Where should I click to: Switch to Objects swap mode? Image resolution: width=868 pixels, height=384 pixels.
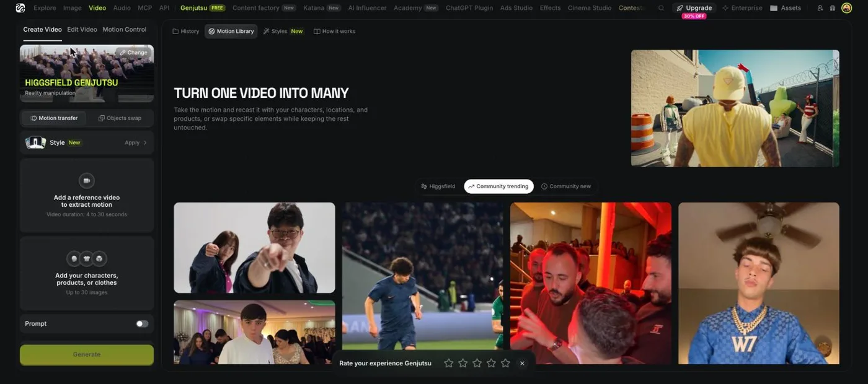(x=120, y=118)
